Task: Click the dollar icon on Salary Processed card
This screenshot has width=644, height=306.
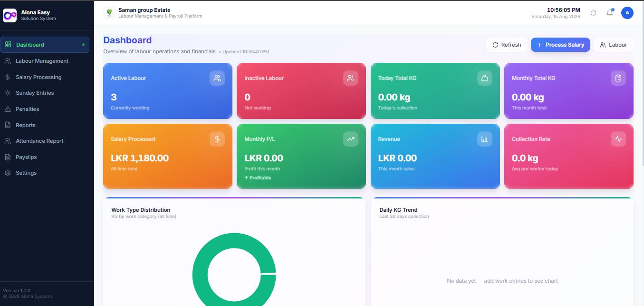Action: point(217,139)
